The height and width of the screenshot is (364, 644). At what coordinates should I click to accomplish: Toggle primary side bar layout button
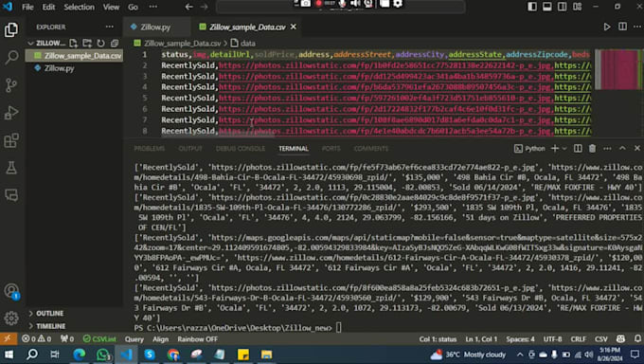532,7
